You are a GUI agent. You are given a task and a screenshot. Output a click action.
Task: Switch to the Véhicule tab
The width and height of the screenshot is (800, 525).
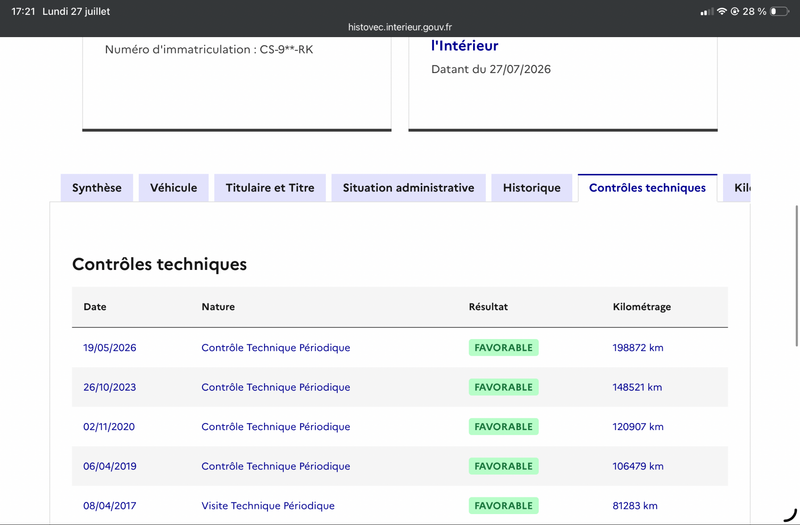pos(173,188)
